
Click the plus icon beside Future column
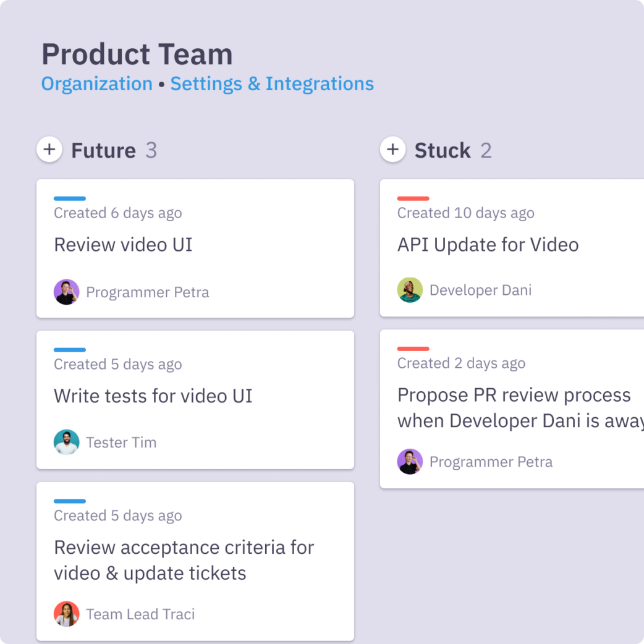[x=49, y=150]
